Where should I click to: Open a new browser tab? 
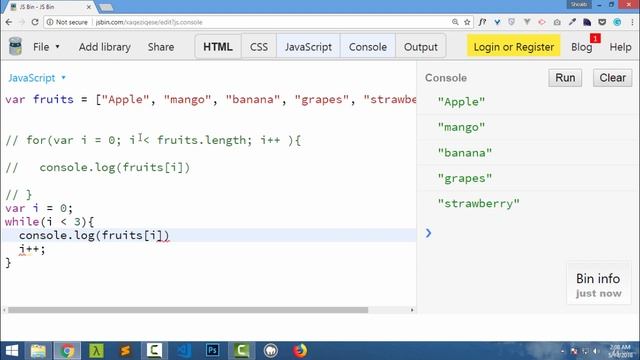pyautogui.click(x=106, y=7)
